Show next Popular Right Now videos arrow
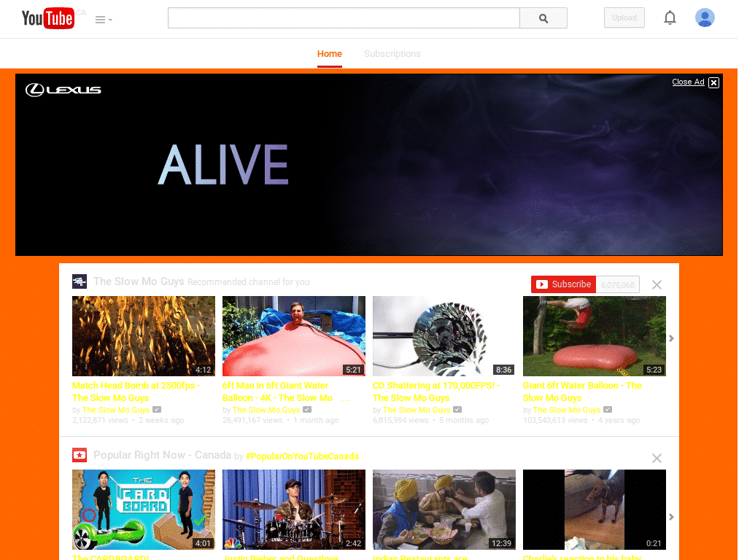The height and width of the screenshot is (560, 747). point(671,517)
